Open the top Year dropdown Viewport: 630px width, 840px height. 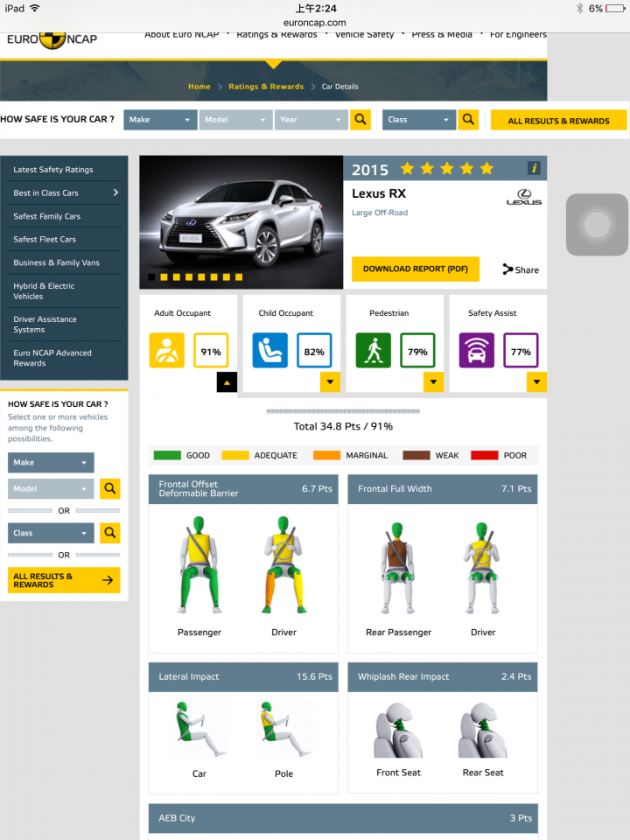[311, 120]
